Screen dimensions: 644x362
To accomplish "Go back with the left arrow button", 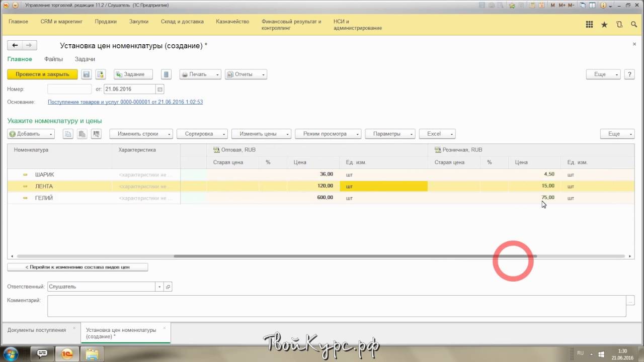I will (15, 46).
